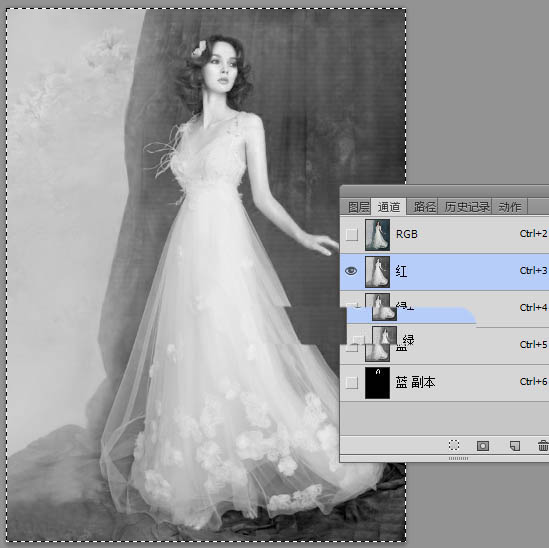This screenshot has height=548, width=549.
Task: Click the panel resize grip at bottom
Action: click(458, 458)
